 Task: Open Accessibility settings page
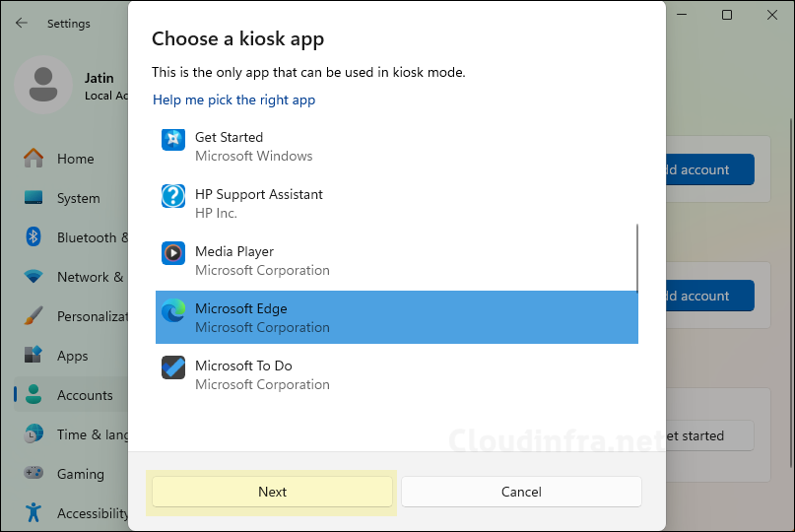point(71,512)
